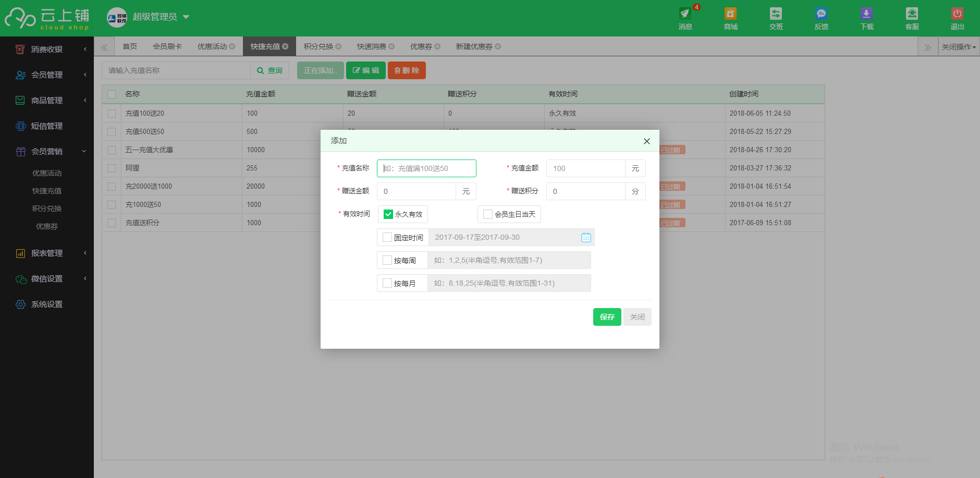Screen dimensions: 980x478
Task: Switch to the 会员刷卡 tab
Action: [167, 46]
